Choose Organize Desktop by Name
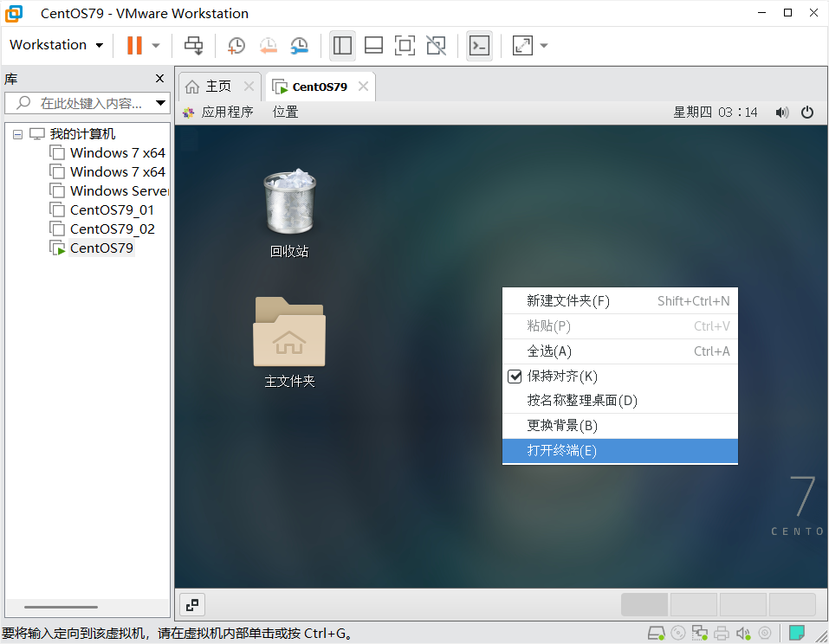 (619, 401)
